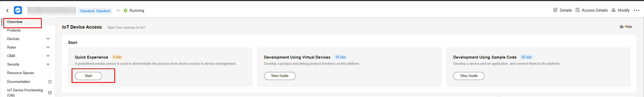Click the Modify instance icon

click(x=614, y=10)
